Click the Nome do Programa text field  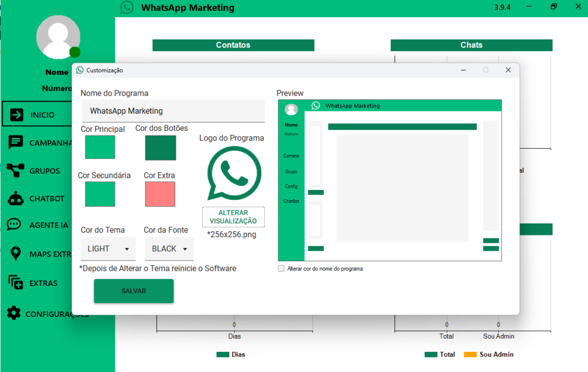point(173,111)
